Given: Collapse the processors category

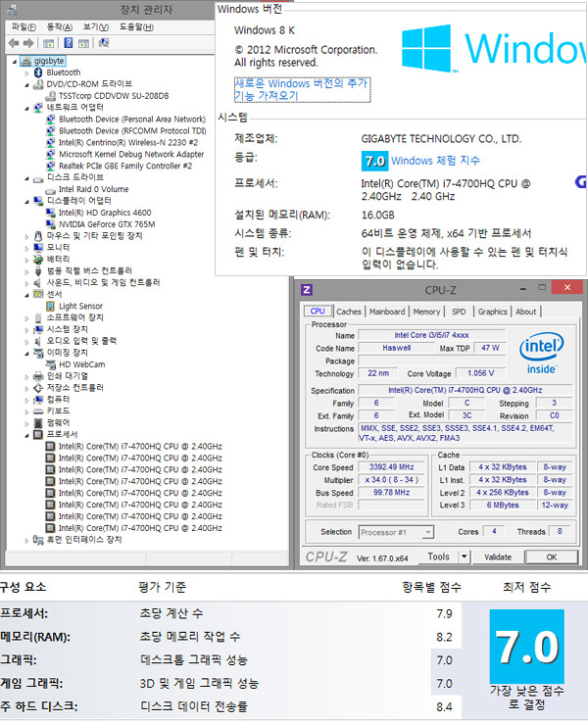Looking at the screenshot, I should (x=26, y=435).
